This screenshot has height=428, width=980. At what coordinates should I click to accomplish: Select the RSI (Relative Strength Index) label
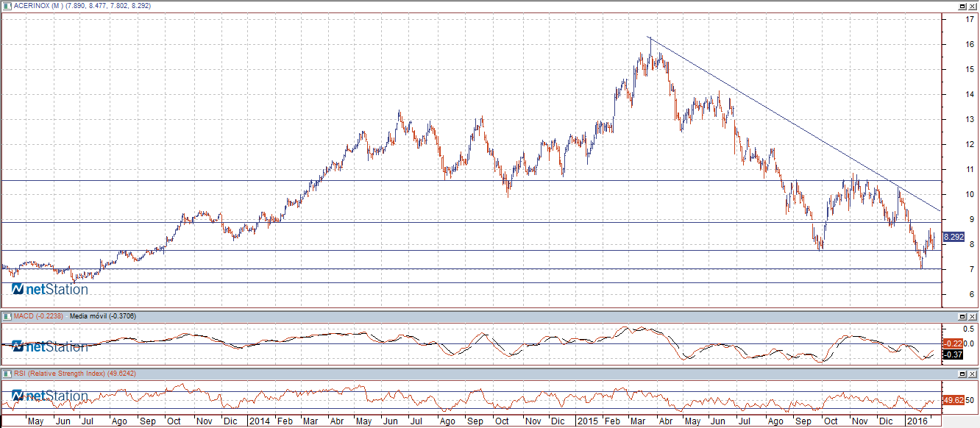(61, 373)
